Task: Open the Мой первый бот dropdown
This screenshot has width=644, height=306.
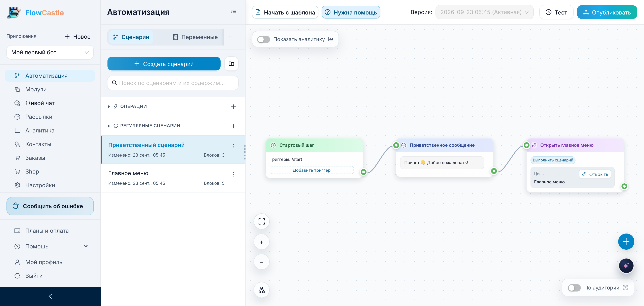Action: [50, 52]
